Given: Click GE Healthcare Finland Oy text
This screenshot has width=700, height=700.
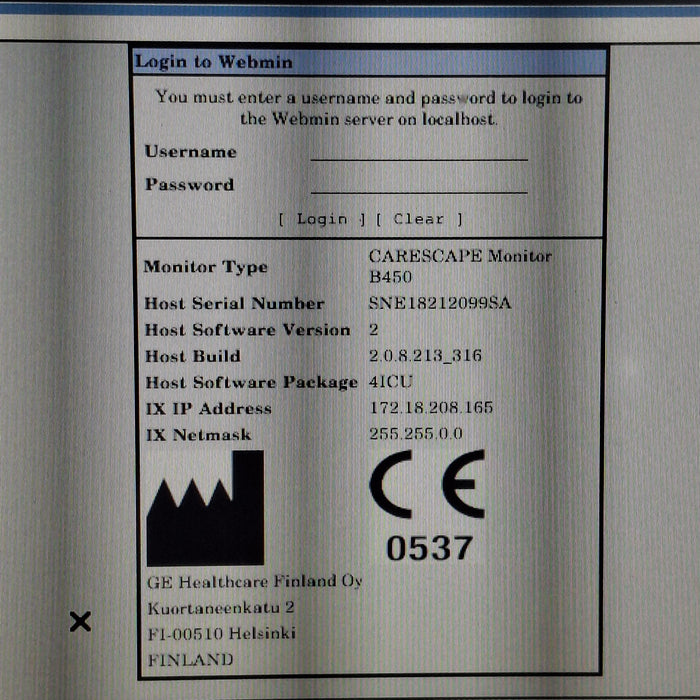Looking at the screenshot, I should coord(254,582).
